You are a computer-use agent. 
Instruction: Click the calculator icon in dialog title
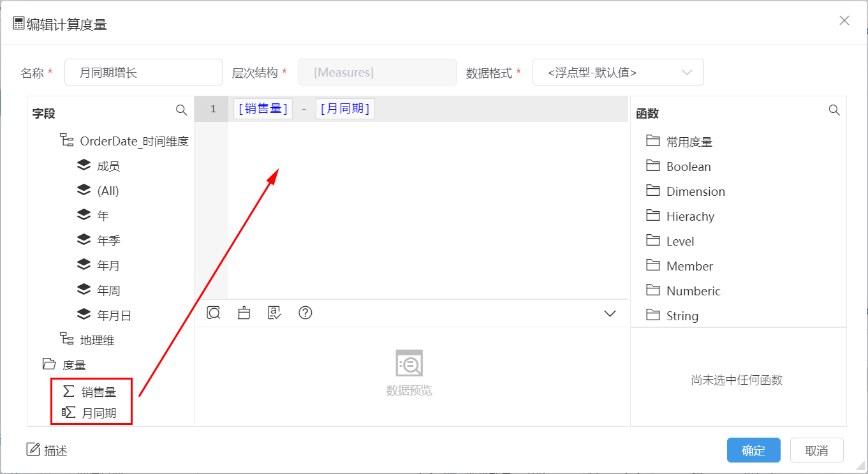point(18,24)
